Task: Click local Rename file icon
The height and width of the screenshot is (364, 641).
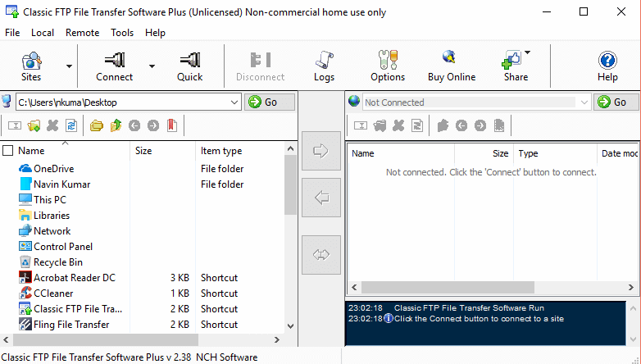Action: 15,125
